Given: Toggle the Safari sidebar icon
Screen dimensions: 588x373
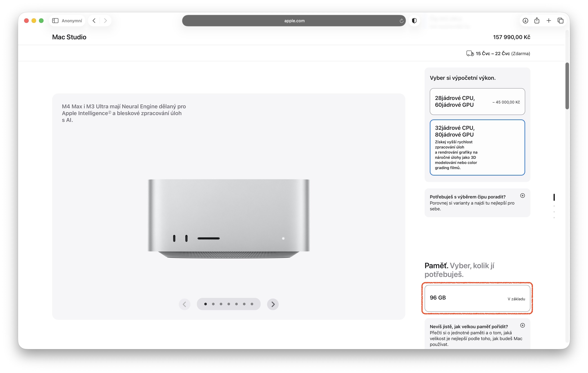Looking at the screenshot, I should coord(55,21).
